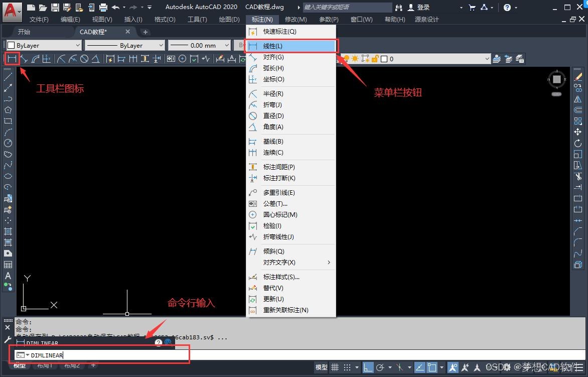Toggle 2D object snap in status bar
Screen dimensions: 588x377
tap(432, 367)
